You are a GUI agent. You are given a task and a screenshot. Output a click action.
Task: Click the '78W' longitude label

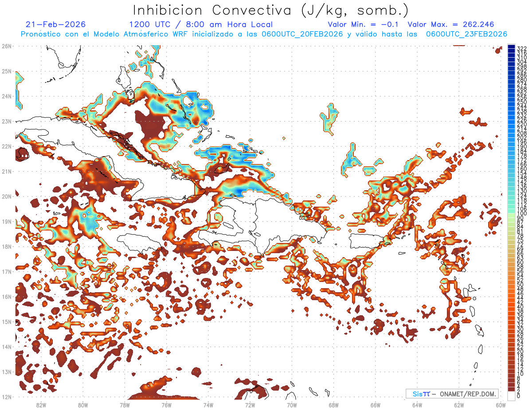pos(125,405)
